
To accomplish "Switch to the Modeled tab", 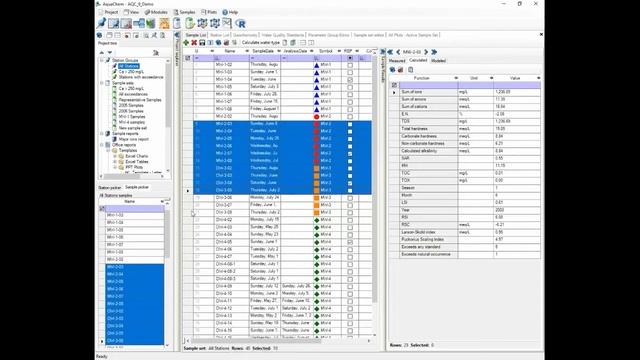I will click(x=438, y=61).
